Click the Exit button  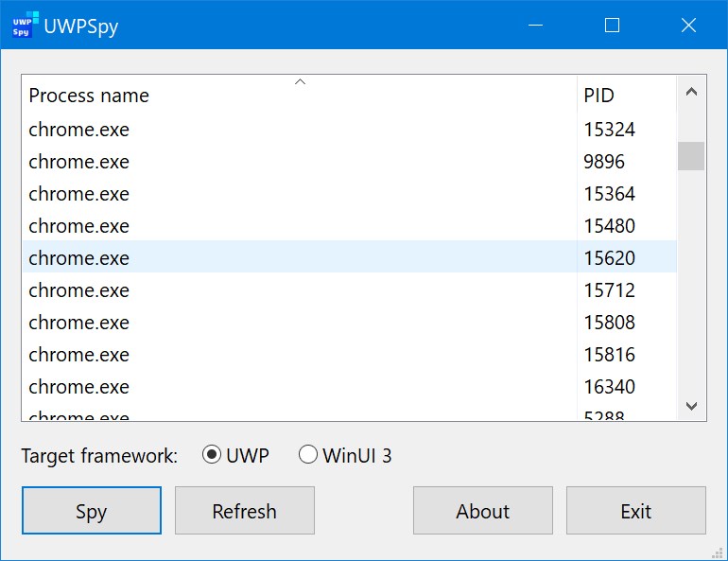636,510
